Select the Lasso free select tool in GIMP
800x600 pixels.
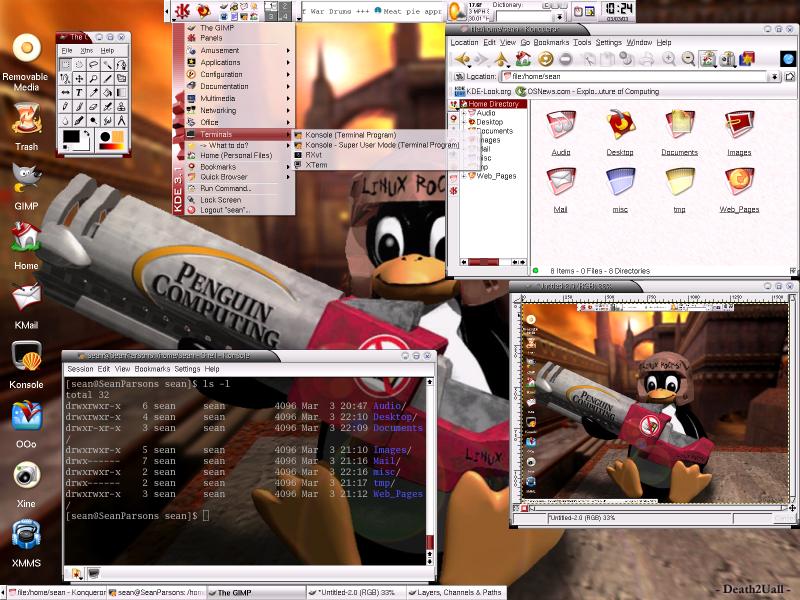coord(93,65)
